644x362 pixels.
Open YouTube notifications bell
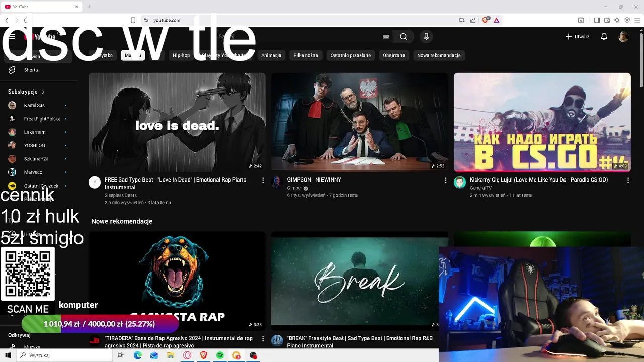click(604, 36)
